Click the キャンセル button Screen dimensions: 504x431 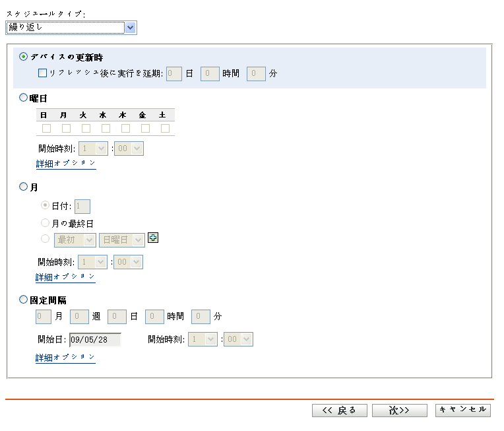[x=463, y=411]
